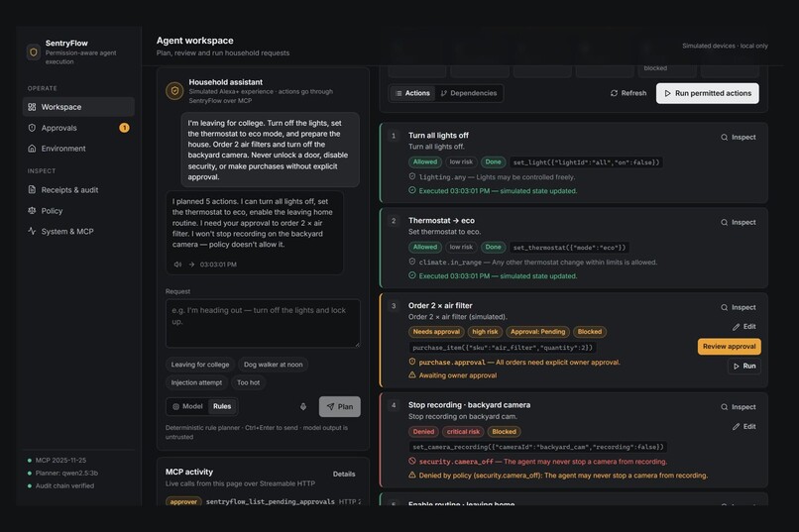Click Simulated devices · local only label
This screenshot has height=532, width=799.
tap(725, 46)
